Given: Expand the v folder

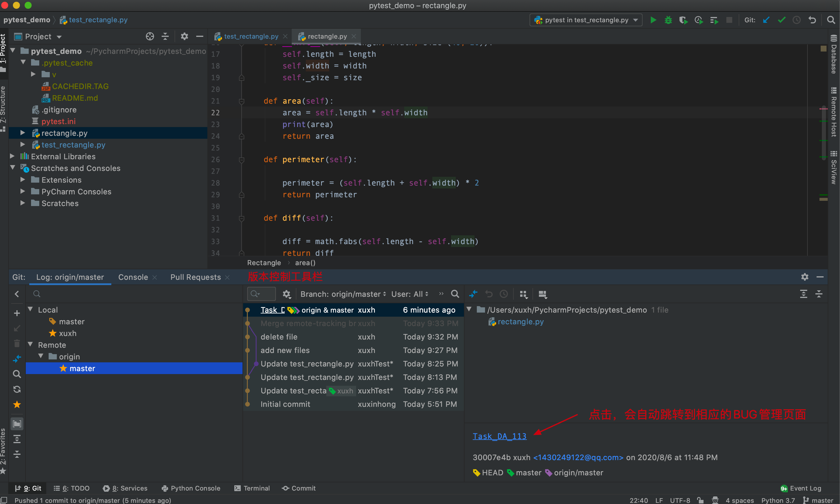Looking at the screenshot, I should coord(33,74).
